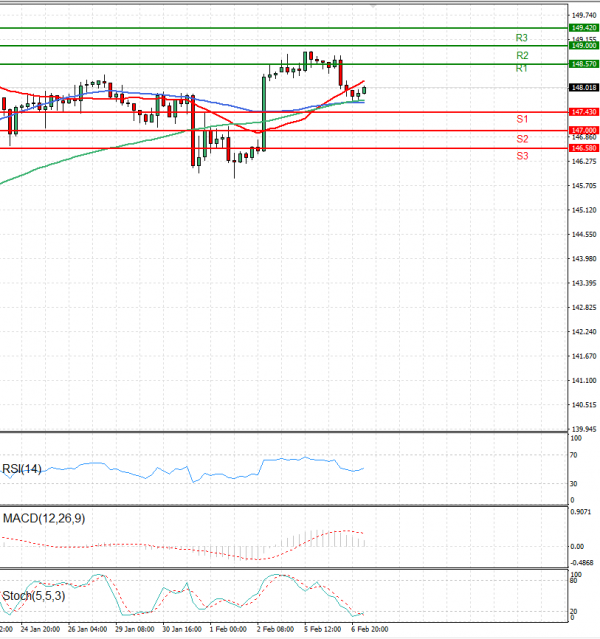600x639 pixels.
Task: Click the 139.945 price axis value
Action: 584,429
